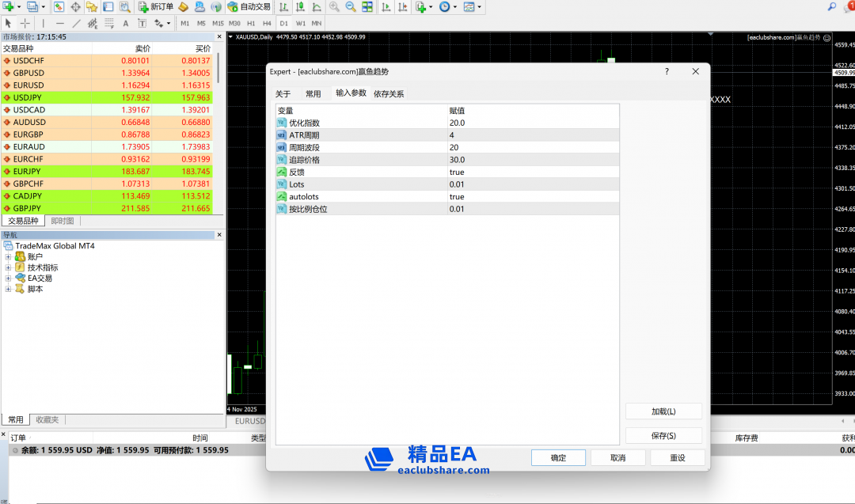Click the zoom in magnifier icon
The width and height of the screenshot is (855, 504).
334,7
